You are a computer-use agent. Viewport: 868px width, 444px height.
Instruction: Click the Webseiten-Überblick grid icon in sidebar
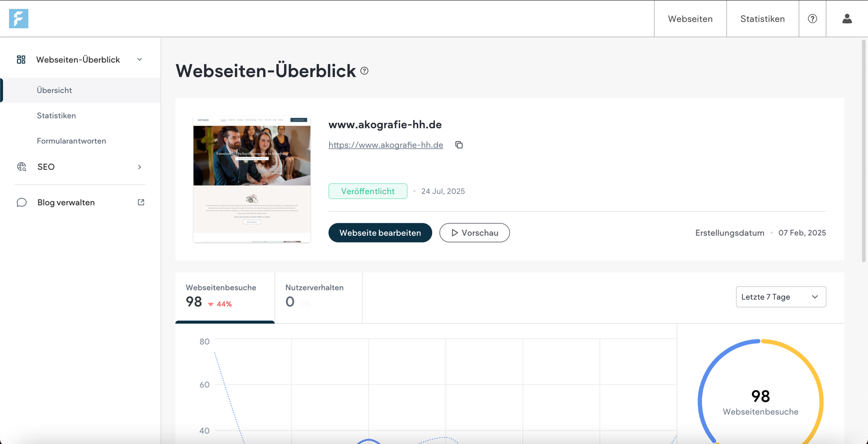tap(21, 60)
